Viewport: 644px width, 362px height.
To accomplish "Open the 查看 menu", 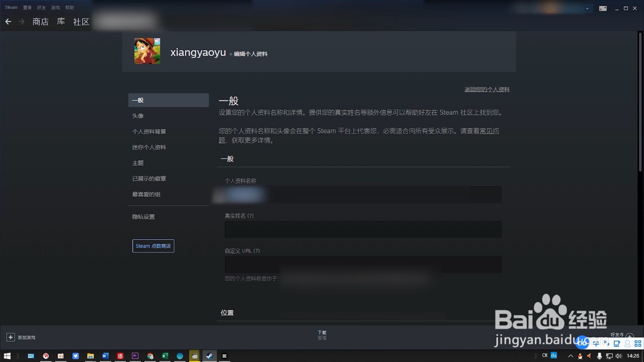I will 27,7.
